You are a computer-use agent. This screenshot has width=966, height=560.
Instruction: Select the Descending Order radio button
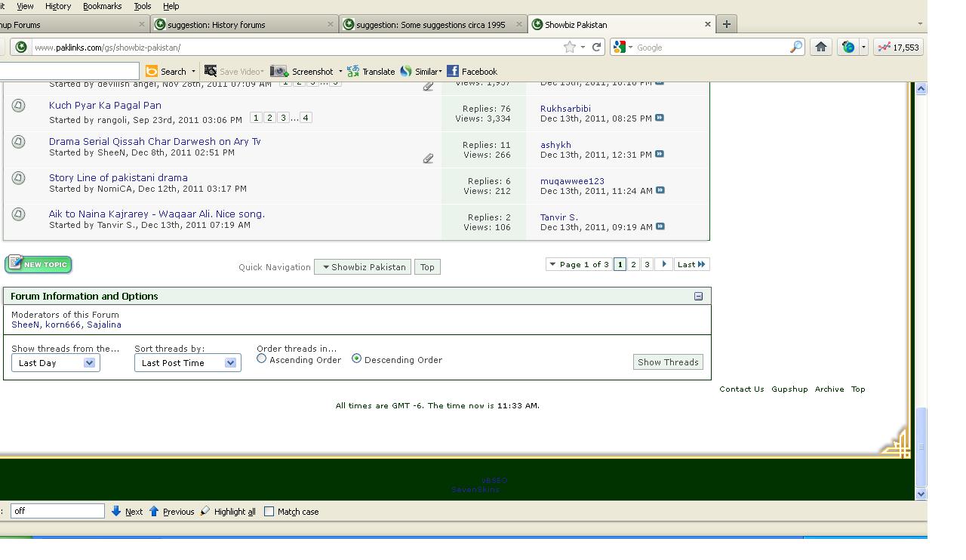357,359
